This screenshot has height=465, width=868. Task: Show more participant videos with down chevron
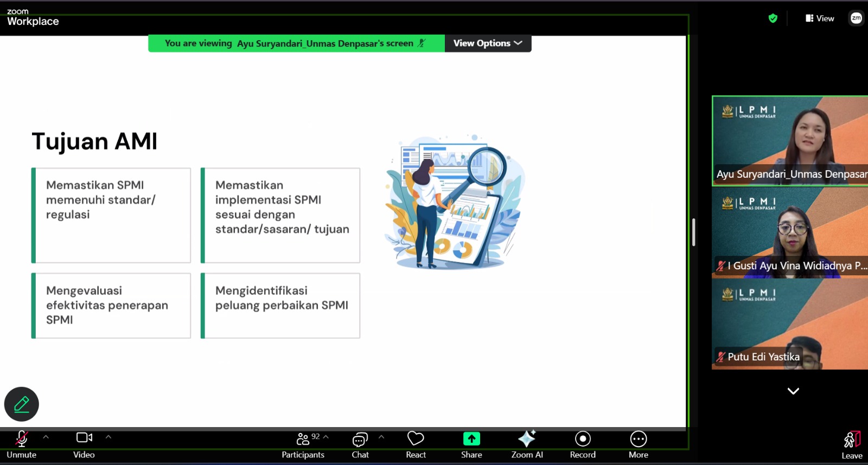click(x=793, y=391)
